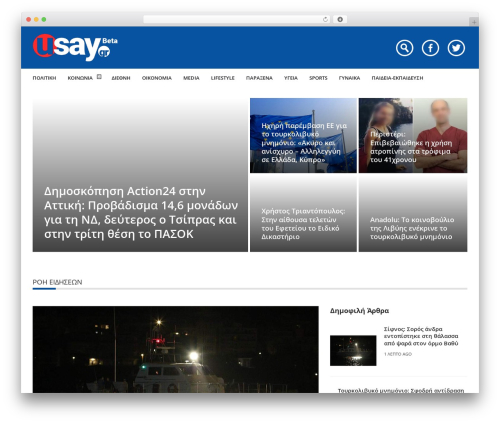The height and width of the screenshot is (423, 500).
Task: Open the ΔΙΕΘΝΗ menu section
Action: [121, 78]
